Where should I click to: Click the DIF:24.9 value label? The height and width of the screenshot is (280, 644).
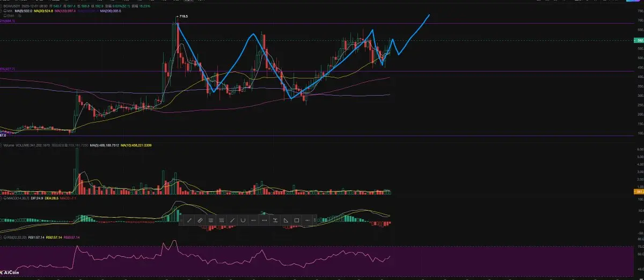pyautogui.click(x=37, y=198)
